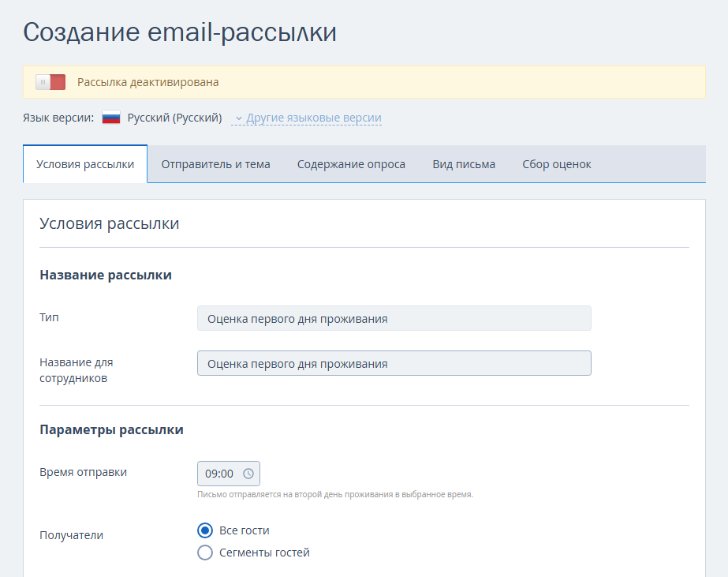Click the Рассылка деактивирована status text

point(148,82)
